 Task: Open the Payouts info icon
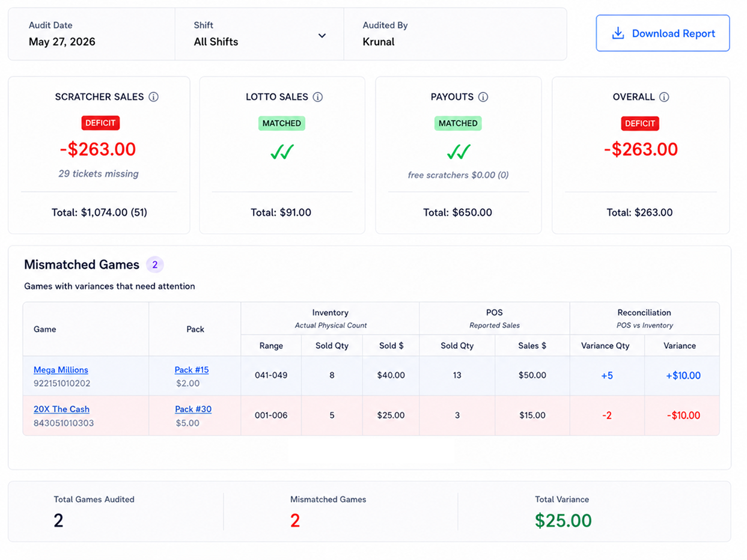483,97
